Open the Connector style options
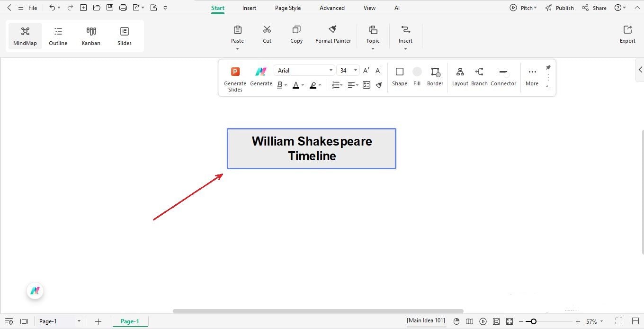Image resolution: width=644 pixels, height=329 pixels. [503, 76]
